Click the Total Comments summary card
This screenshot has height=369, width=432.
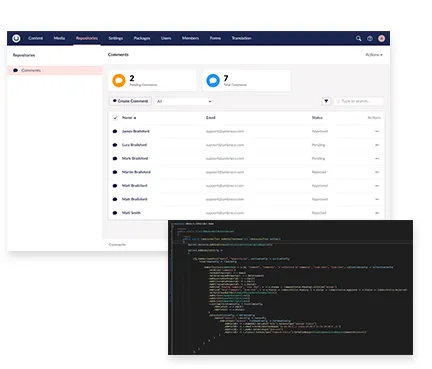pyautogui.click(x=247, y=81)
